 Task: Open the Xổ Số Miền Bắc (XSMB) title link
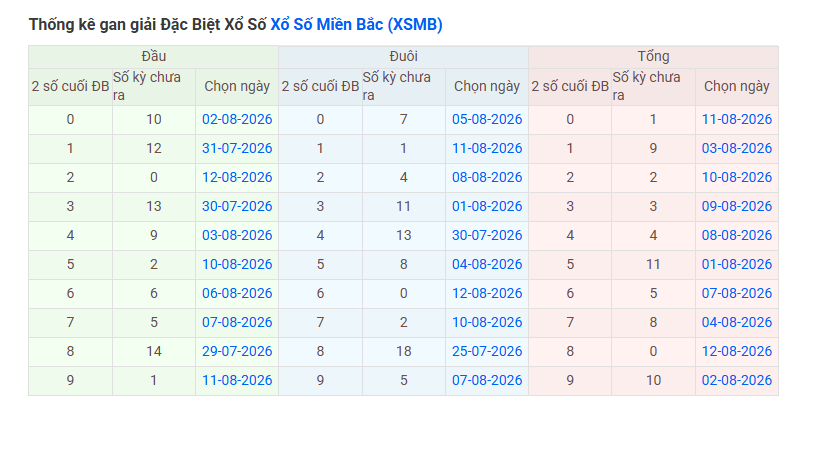(356, 25)
